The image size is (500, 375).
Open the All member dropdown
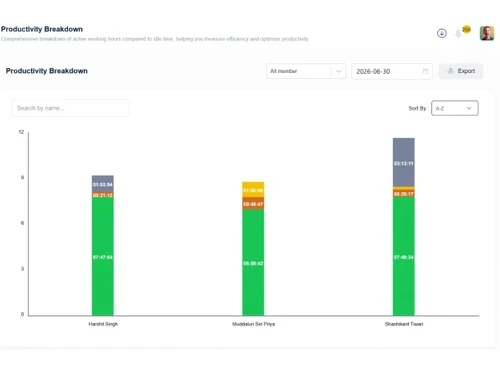tap(306, 71)
